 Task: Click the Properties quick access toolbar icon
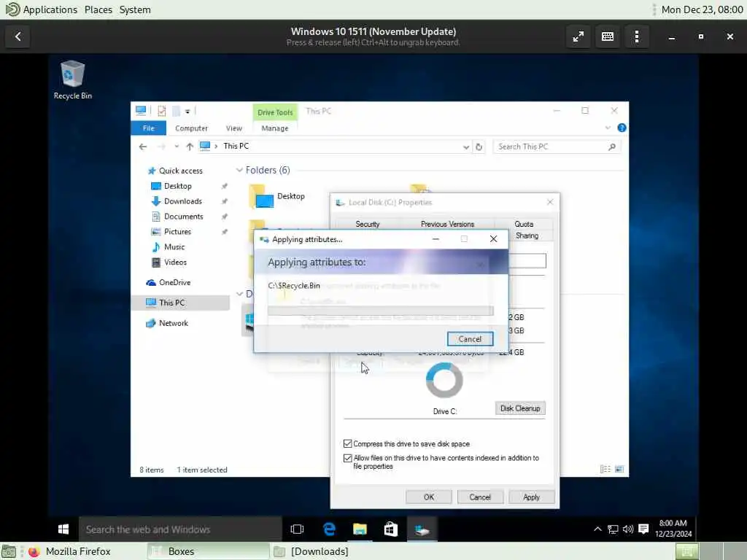[x=162, y=111]
